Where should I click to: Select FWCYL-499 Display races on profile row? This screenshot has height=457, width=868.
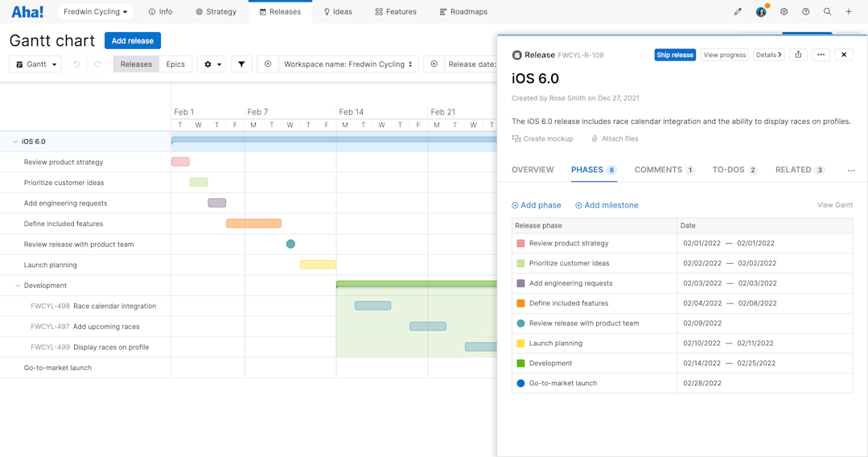(85, 348)
